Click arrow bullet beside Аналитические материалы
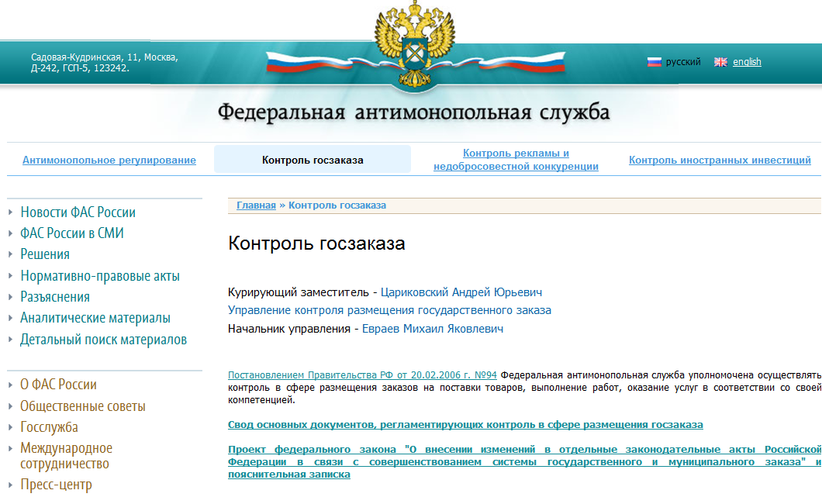 [11, 317]
